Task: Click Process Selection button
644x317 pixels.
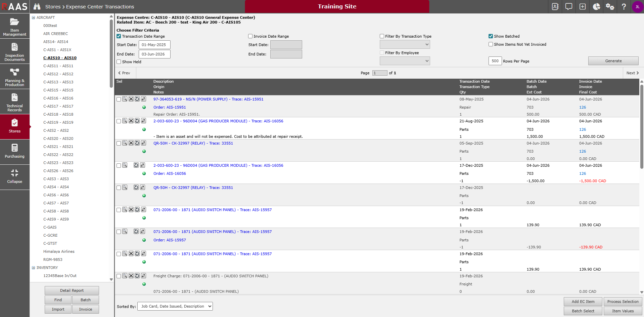Action: click(x=623, y=302)
